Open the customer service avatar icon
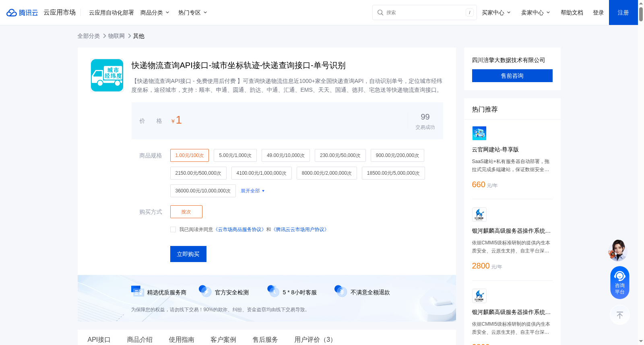The height and width of the screenshot is (345, 644). [618, 250]
